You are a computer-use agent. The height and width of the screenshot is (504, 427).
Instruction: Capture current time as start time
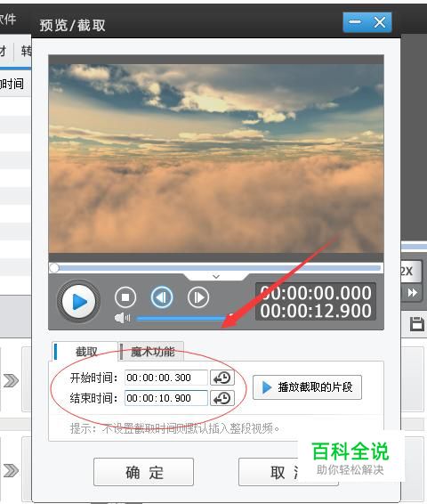pos(222,378)
